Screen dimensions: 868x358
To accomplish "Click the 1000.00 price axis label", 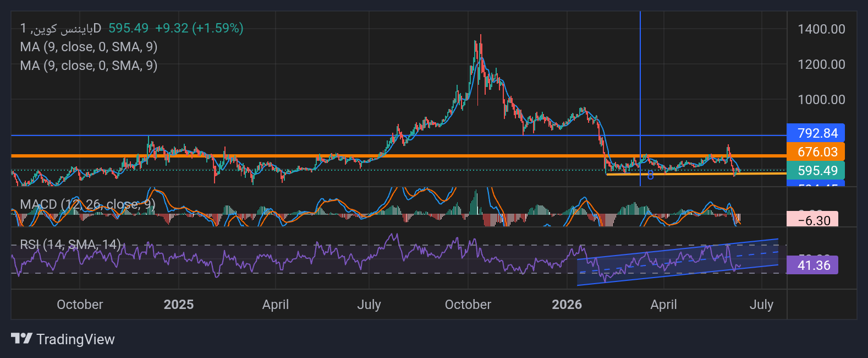I will click(821, 100).
